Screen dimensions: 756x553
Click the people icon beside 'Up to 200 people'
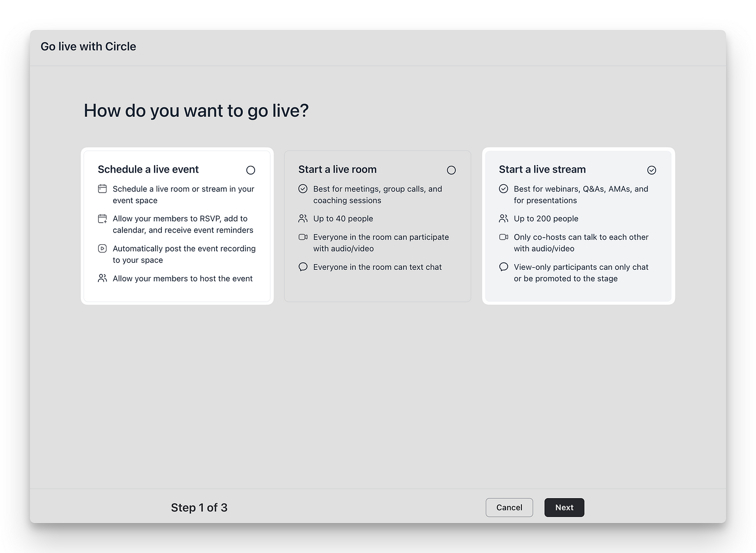(503, 218)
